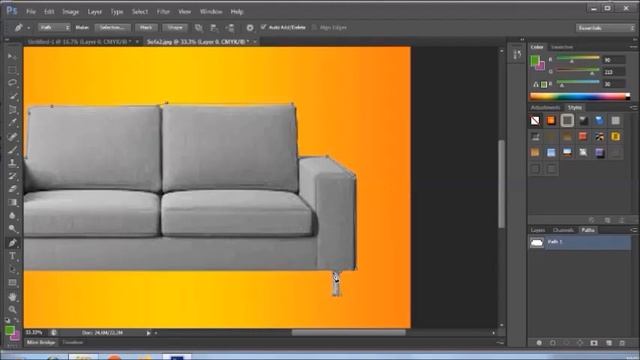The width and height of the screenshot is (640, 360).
Task: Open the Styles panel flyout menu
Action: click(x=633, y=107)
